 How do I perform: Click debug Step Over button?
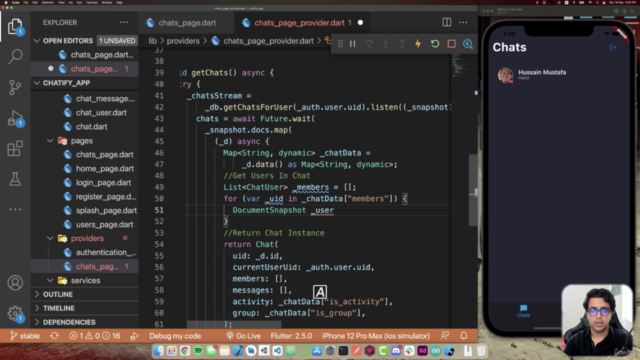click(369, 44)
